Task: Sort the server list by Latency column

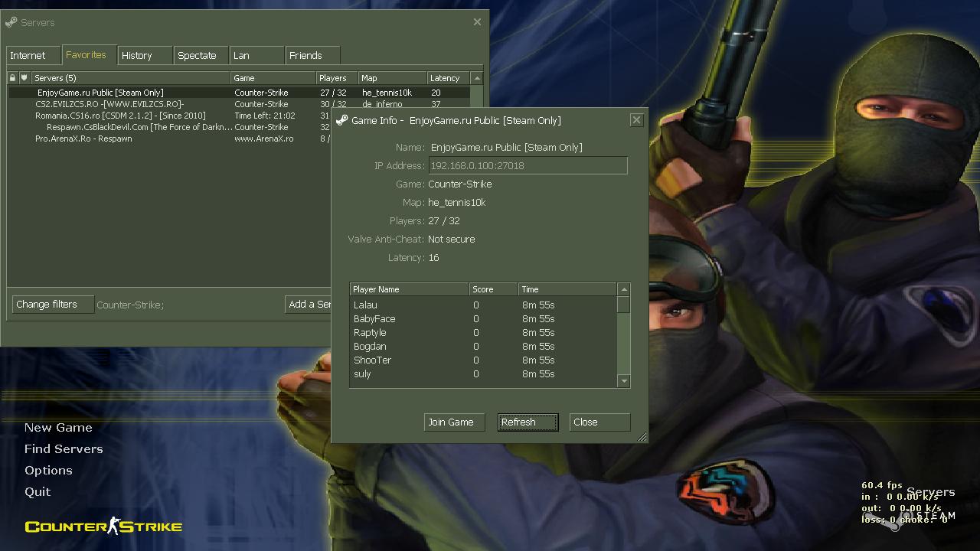Action: (x=446, y=78)
